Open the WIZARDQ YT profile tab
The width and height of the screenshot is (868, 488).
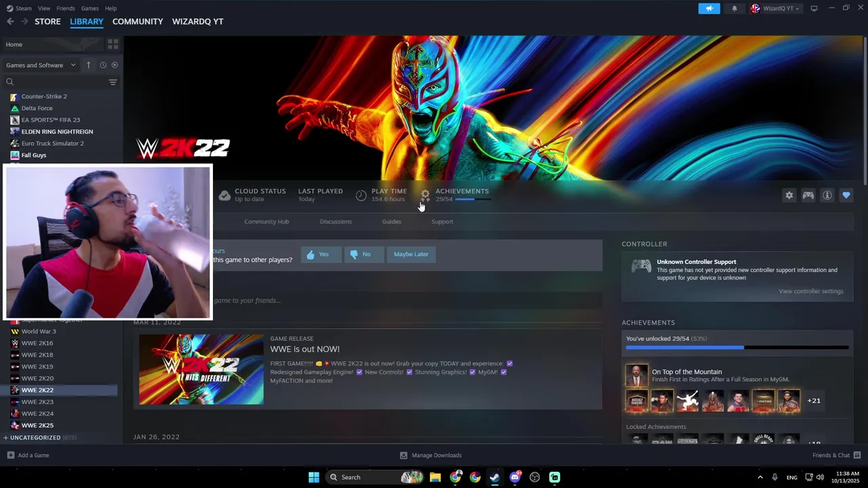point(197,22)
